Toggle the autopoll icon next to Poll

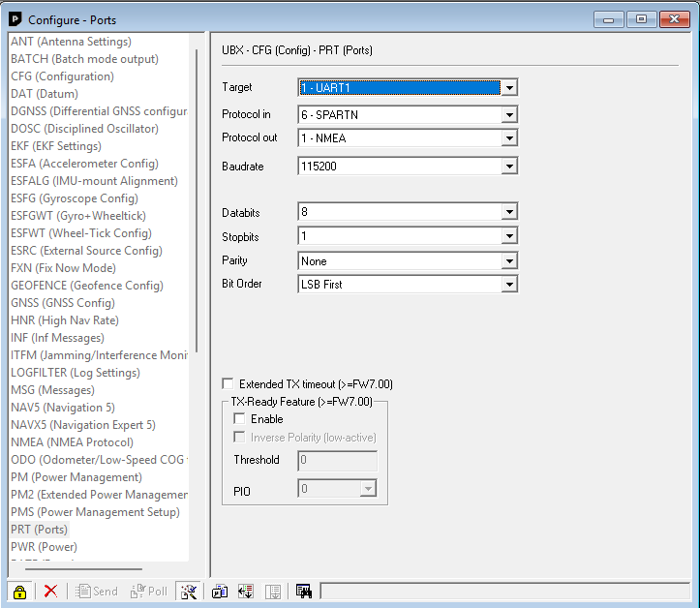click(x=189, y=592)
